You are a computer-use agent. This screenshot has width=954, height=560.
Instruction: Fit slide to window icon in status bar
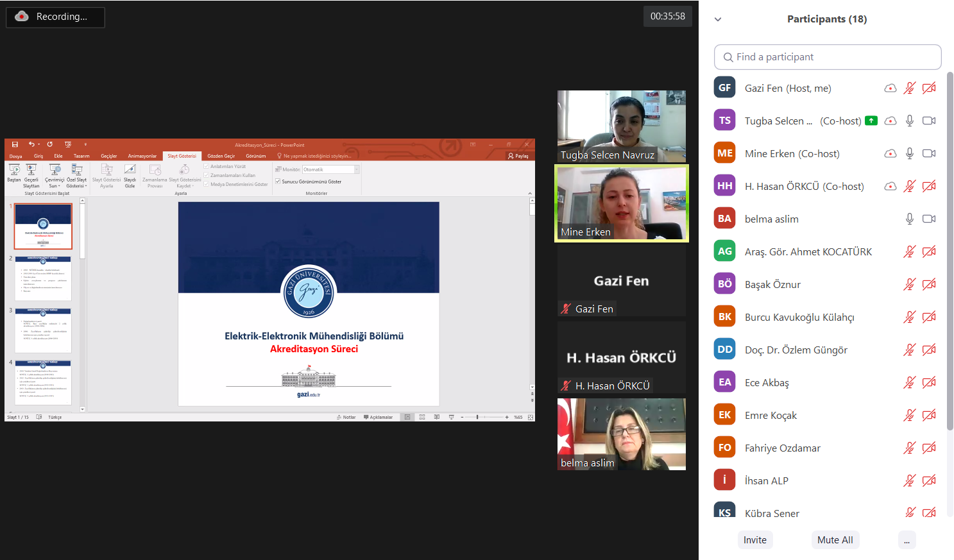(x=531, y=417)
